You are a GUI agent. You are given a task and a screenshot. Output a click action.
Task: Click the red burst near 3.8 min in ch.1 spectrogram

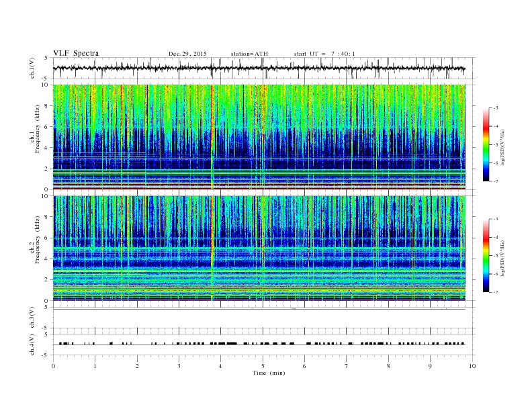(x=212, y=136)
